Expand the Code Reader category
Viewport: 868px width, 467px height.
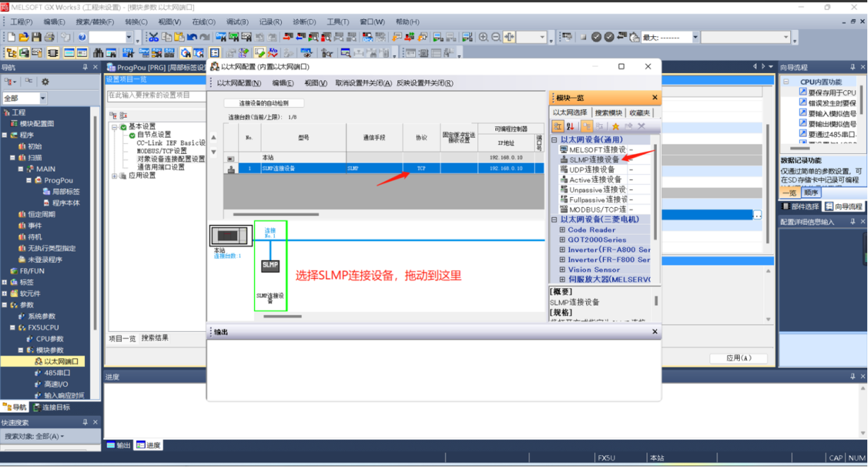[x=563, y=230]
